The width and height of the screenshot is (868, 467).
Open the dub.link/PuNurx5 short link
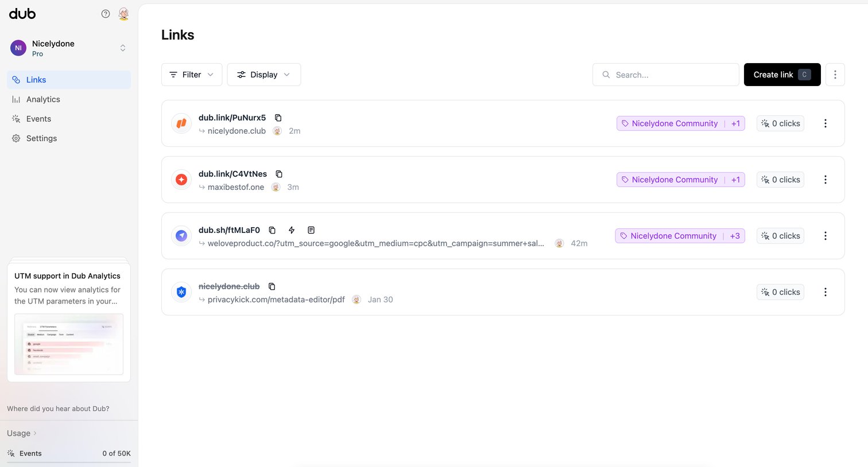click(x=232, y=118)
